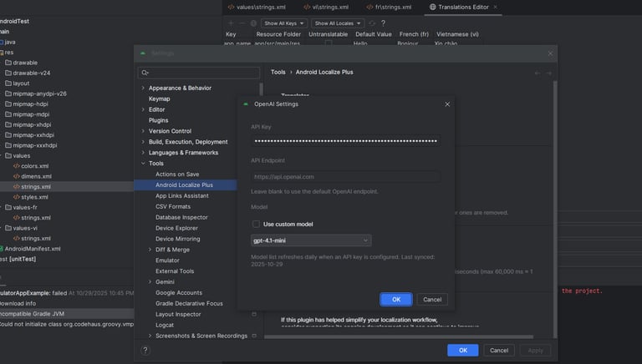Select colors.xml in project tree
Image resolution: width=642 pixels, height=364 pixels.
click(35, 166)
